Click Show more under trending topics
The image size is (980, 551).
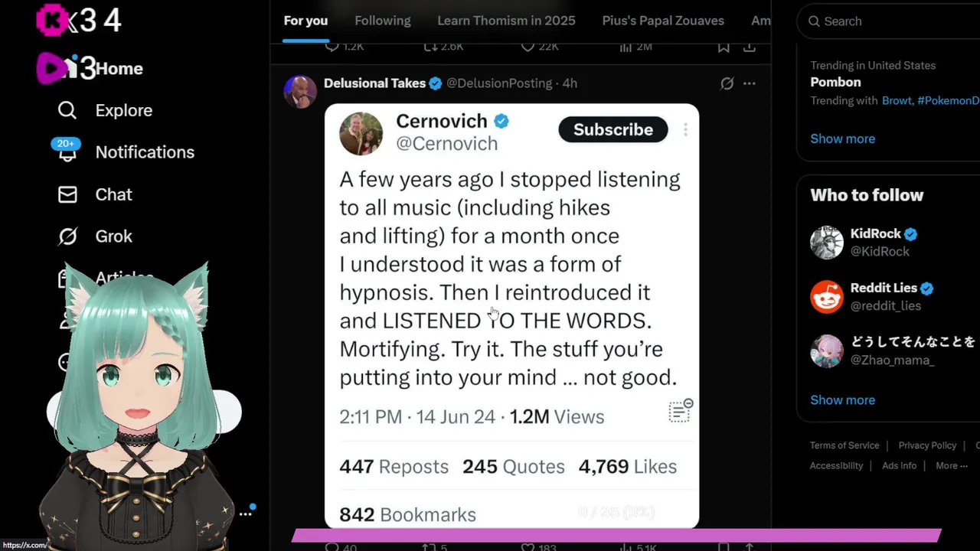842,139
